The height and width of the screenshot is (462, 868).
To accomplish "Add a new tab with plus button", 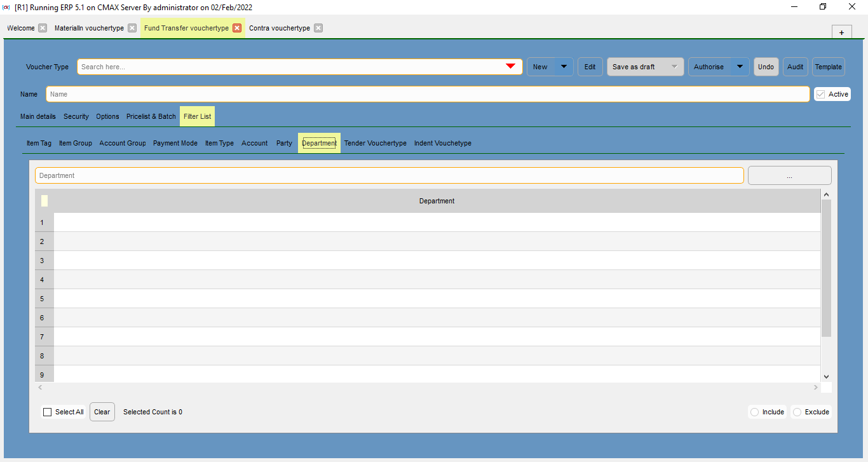I will 841,32.
